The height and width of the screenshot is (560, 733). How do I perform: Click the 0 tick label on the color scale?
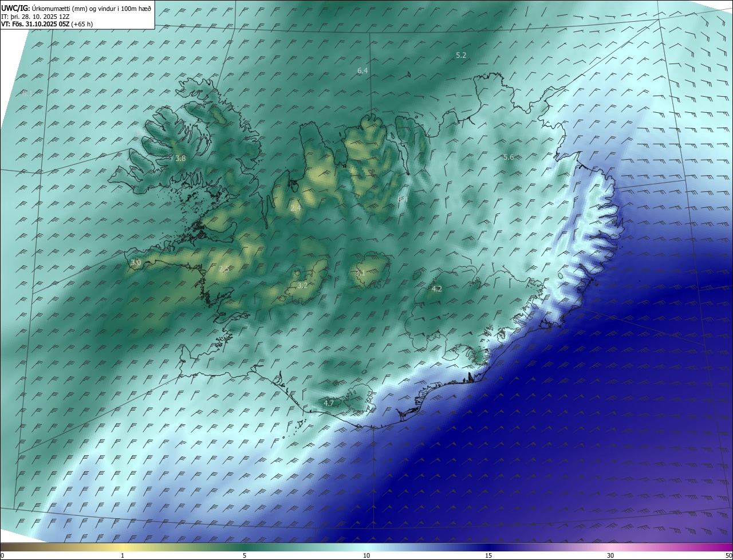tap(2, 555)
